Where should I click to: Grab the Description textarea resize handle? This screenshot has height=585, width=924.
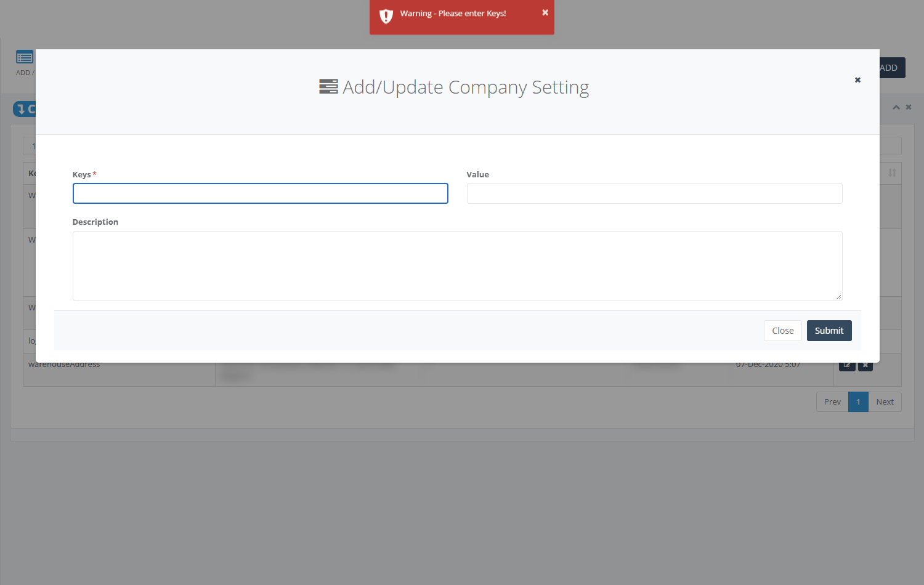tap(838, 297)
